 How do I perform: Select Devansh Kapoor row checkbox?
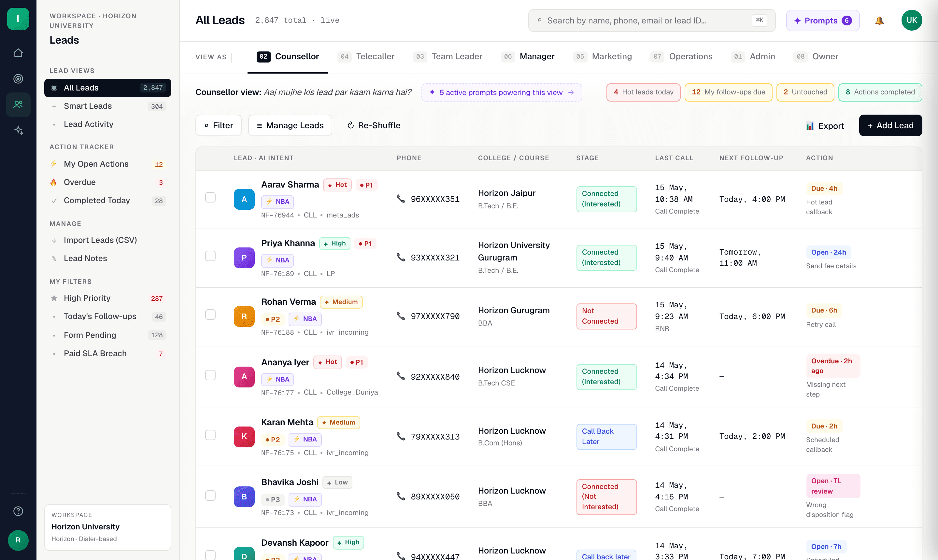(210, 555)
